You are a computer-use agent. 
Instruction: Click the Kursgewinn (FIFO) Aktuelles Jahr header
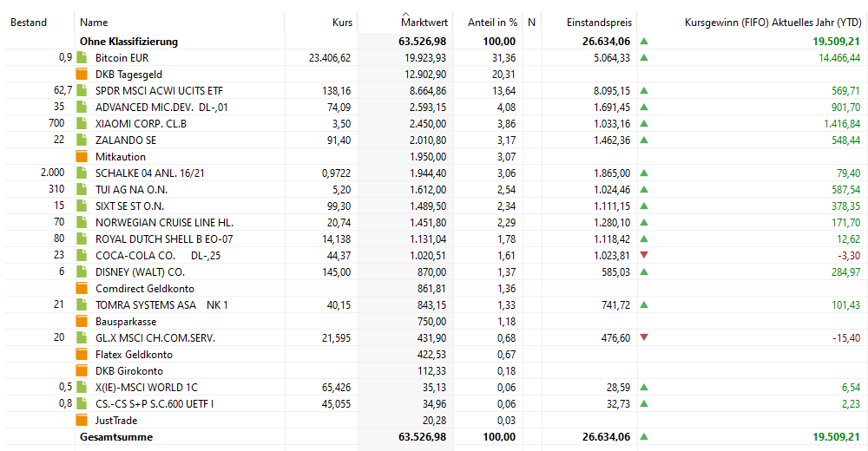(773, 23)
